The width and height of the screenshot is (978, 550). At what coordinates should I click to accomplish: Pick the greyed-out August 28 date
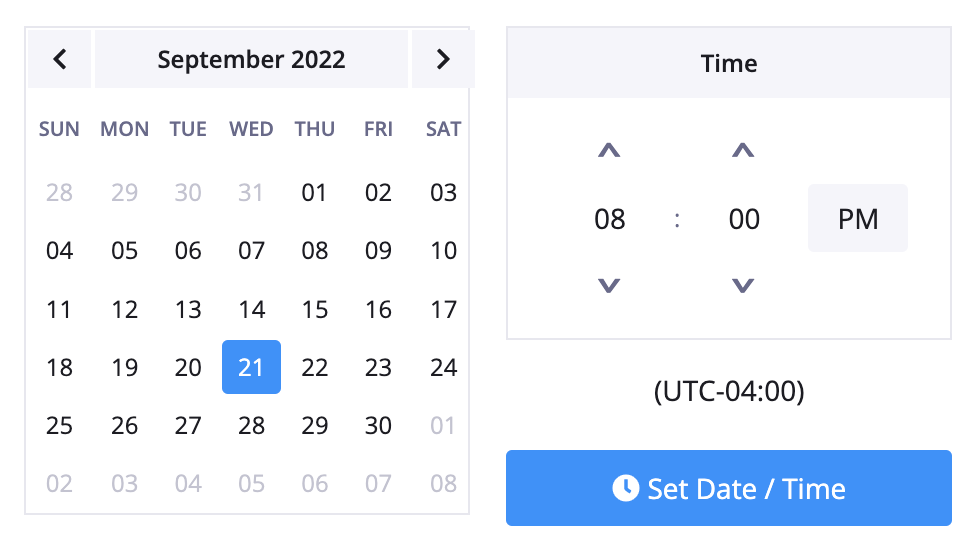[59, 193]
